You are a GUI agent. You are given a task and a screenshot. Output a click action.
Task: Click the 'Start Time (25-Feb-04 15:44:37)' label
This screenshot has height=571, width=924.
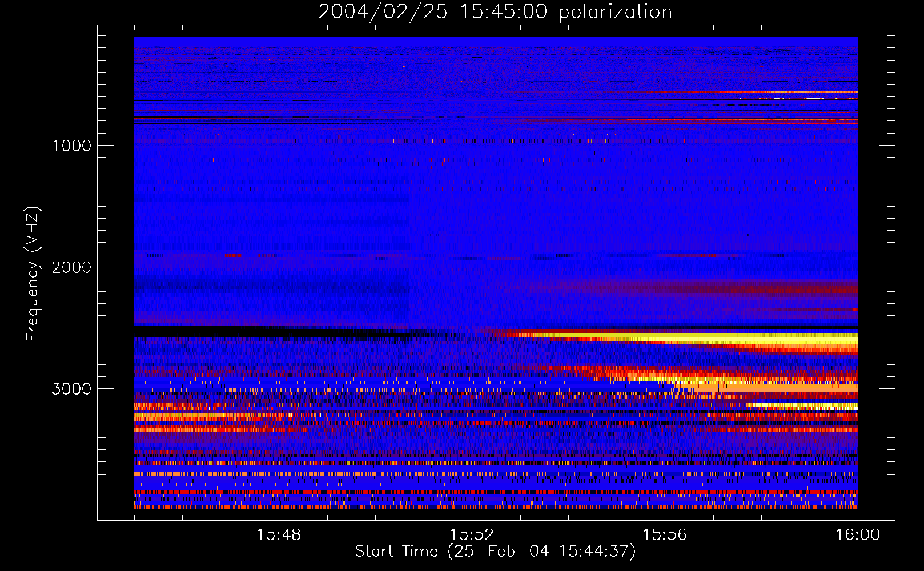495,552
